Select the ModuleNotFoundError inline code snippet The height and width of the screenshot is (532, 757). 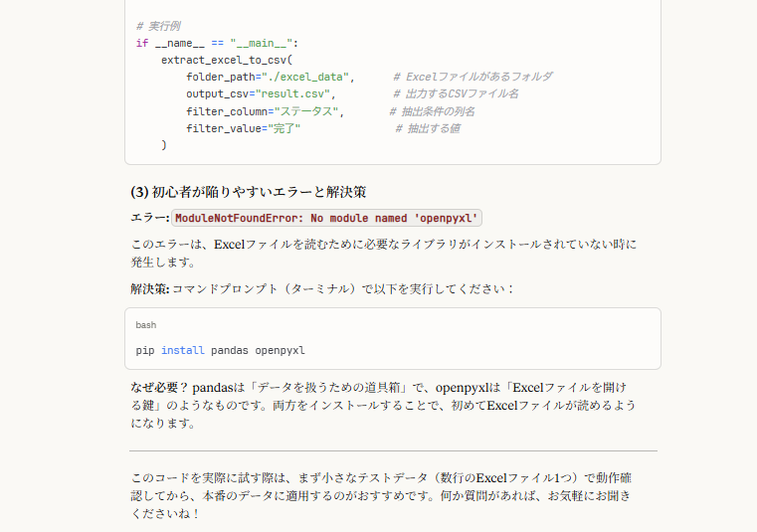pos(327,218)
